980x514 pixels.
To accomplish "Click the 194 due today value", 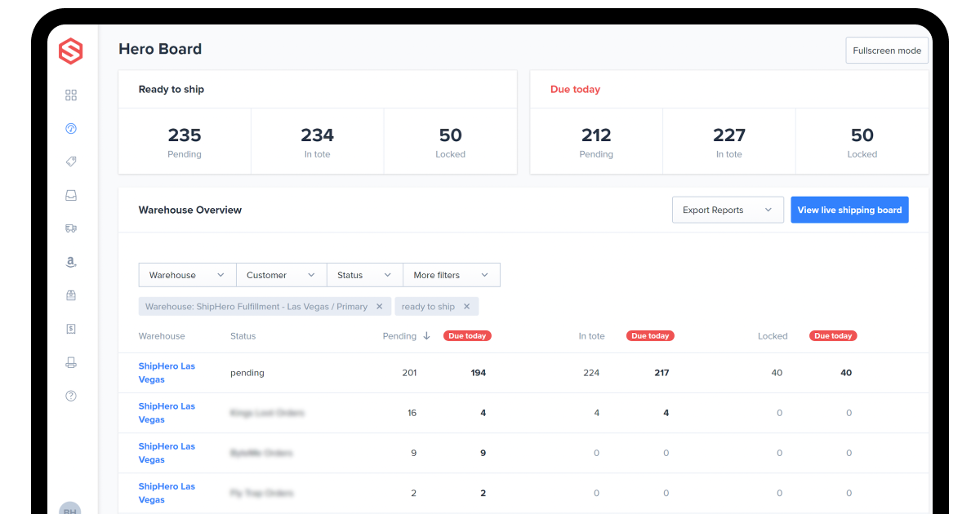I will coord(479,373).
